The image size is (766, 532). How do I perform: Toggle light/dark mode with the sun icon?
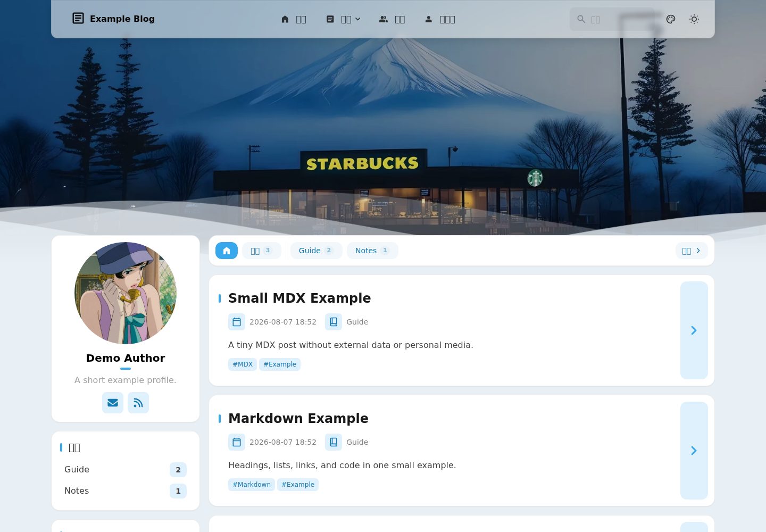point(694,19)
